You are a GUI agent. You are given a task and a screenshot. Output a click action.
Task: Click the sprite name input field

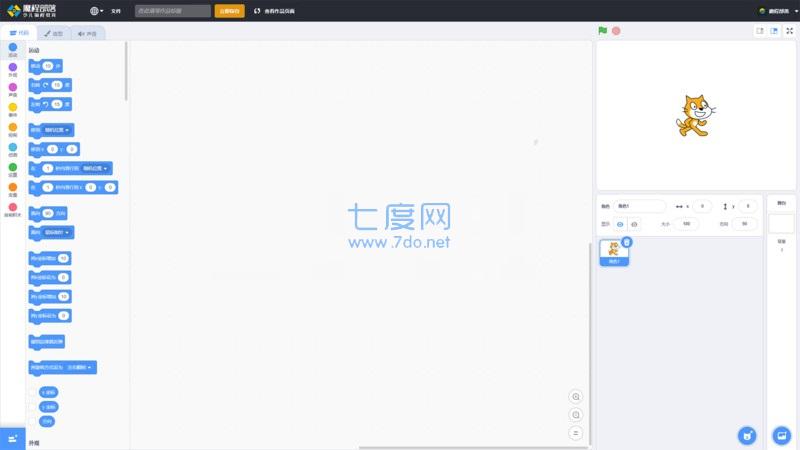[x=639, y=206]
